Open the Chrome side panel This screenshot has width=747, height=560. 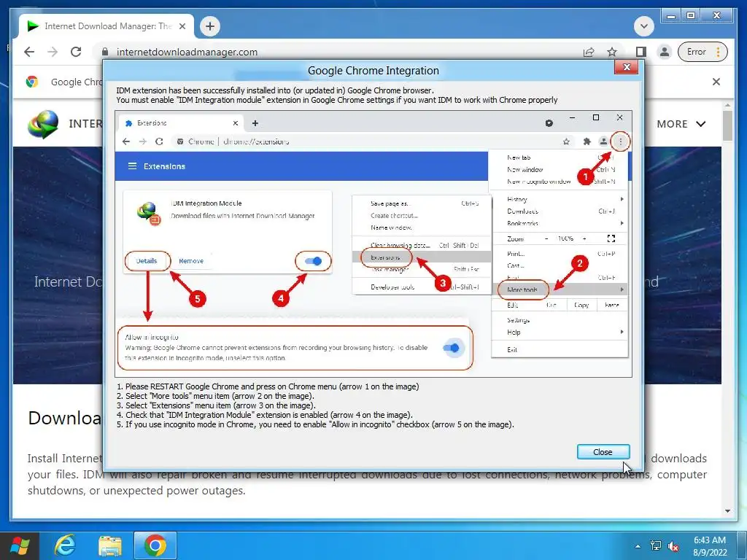click(640, 52)
